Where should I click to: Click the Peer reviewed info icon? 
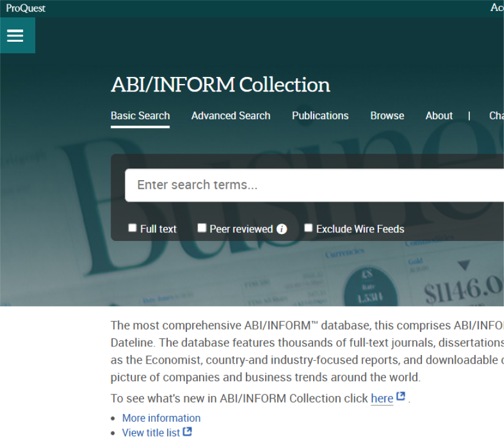click(282, 229)
